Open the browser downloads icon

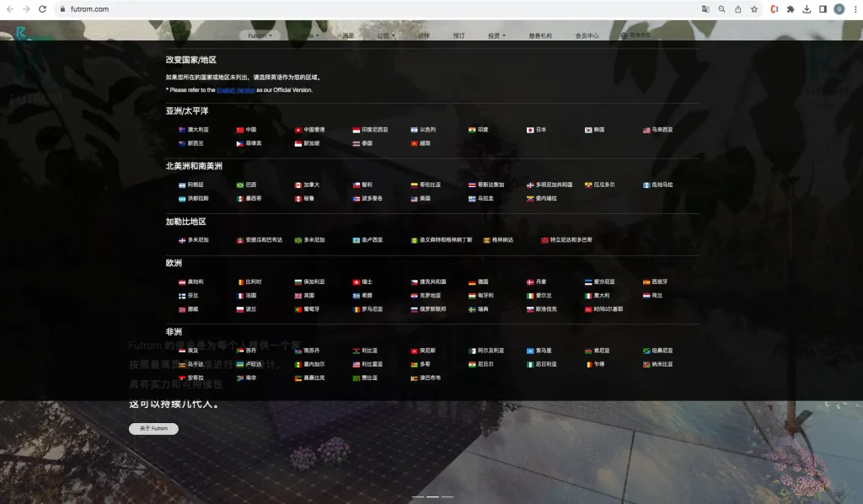pos(807,9)
